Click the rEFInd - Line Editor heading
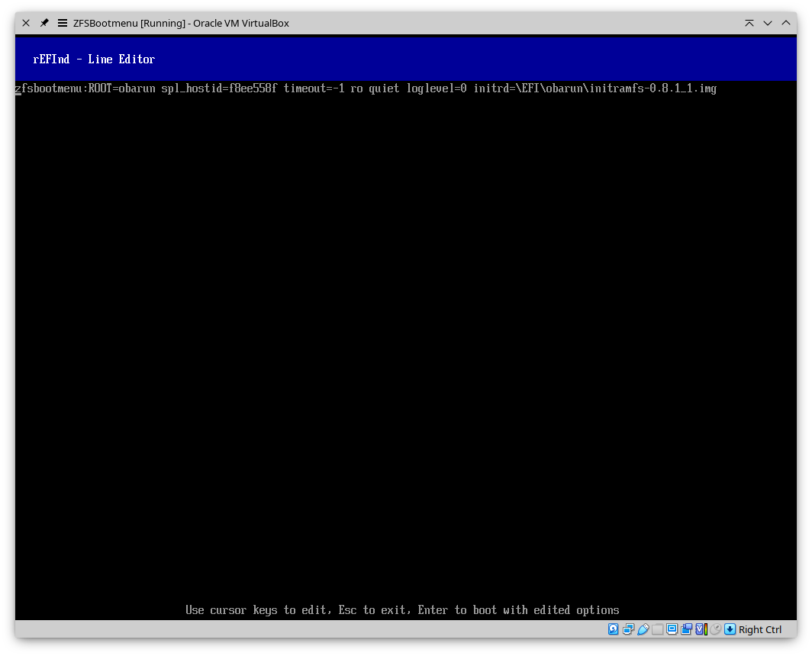Viewport: 812px width, 656px height. pos(94,59)
